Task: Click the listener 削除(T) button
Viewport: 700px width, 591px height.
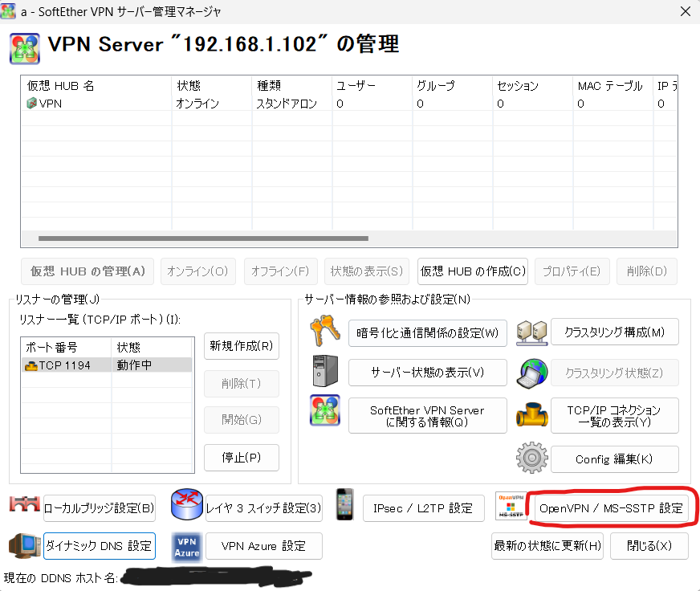Action: (x=242, y=384)
